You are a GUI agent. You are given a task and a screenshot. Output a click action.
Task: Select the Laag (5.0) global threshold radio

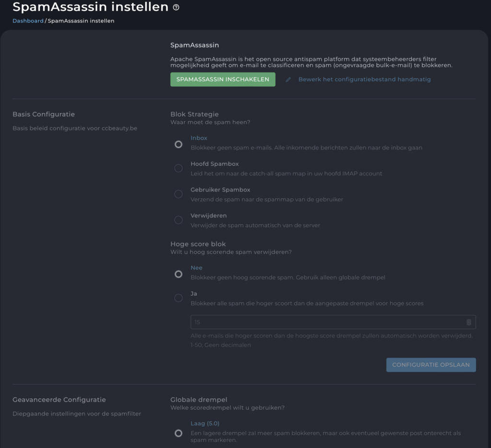click(178, 433)
